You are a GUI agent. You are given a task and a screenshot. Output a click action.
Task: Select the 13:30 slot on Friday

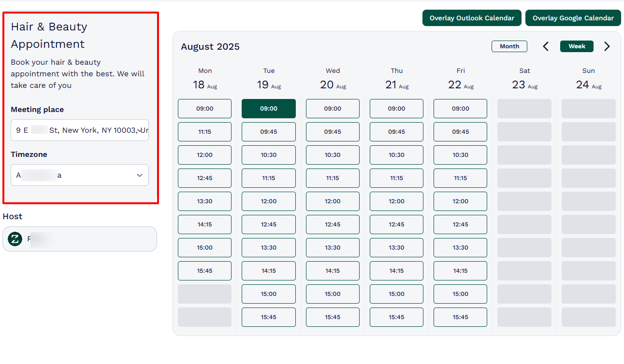point(460,248)
